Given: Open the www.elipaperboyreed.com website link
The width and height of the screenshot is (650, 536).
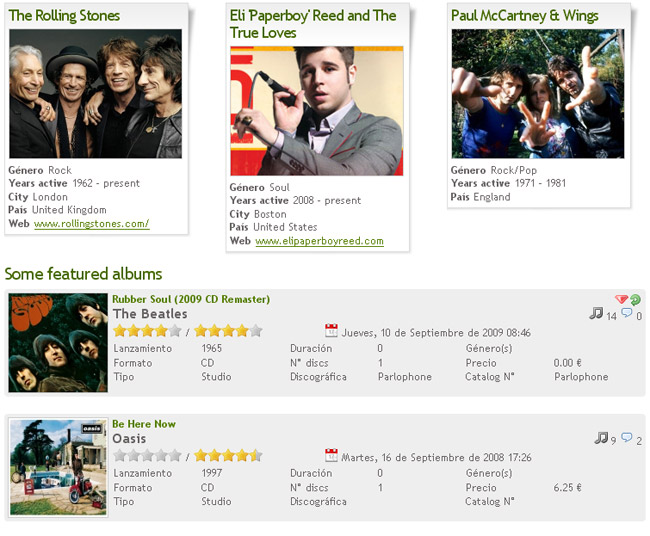Looking at the screenshot, I should [x=319, y=241].
